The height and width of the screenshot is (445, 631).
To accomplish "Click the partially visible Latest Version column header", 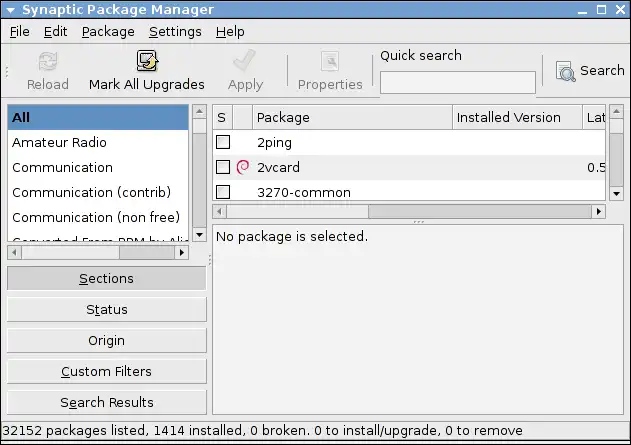I will (x=594, y=117).
